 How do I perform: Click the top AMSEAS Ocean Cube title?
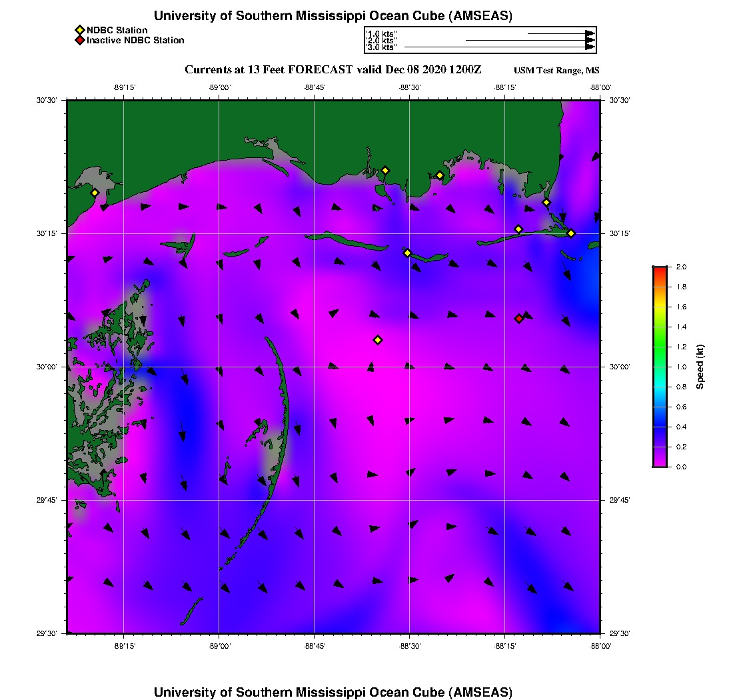coord(333,16)
